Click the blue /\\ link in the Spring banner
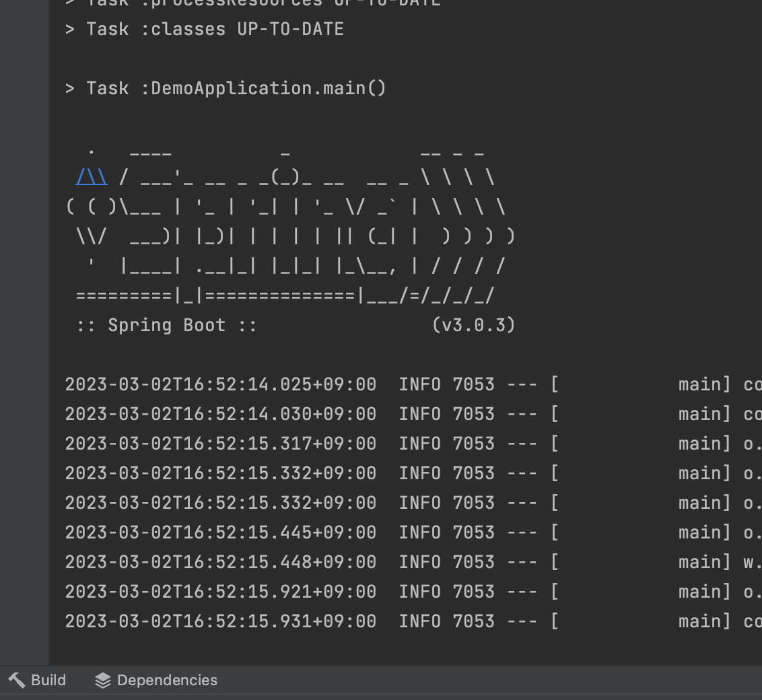 pos(92,177)
